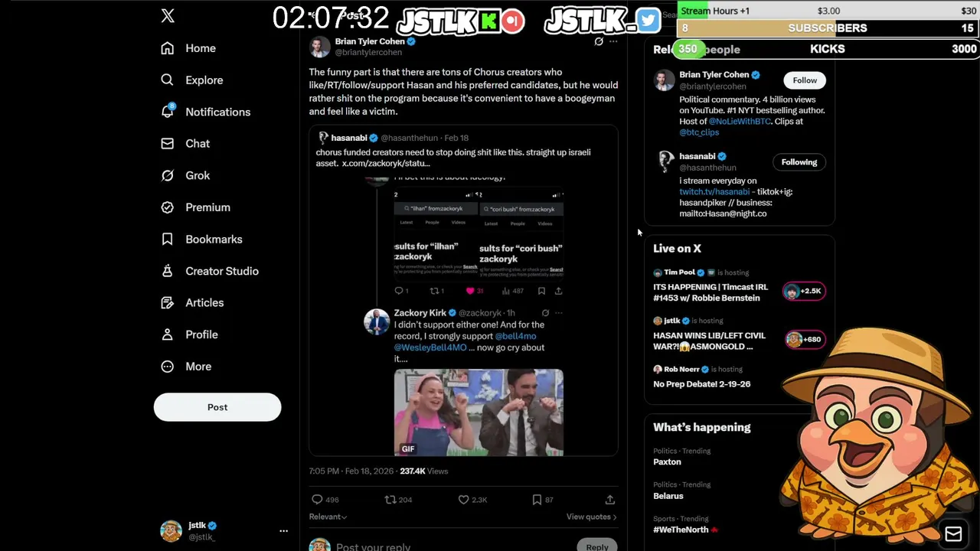Click the Explore magnifier icon

coord(168,80)
